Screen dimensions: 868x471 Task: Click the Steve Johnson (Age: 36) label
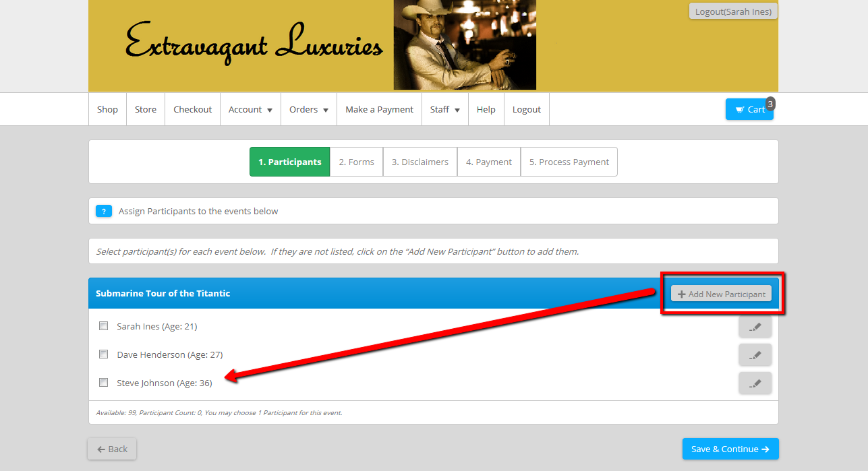pos(165,383)
